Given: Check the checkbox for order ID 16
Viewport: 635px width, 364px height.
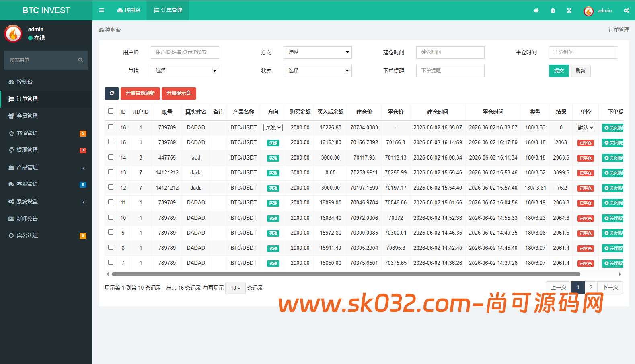Looking at the screenshot, I should [x=111, y=127].
